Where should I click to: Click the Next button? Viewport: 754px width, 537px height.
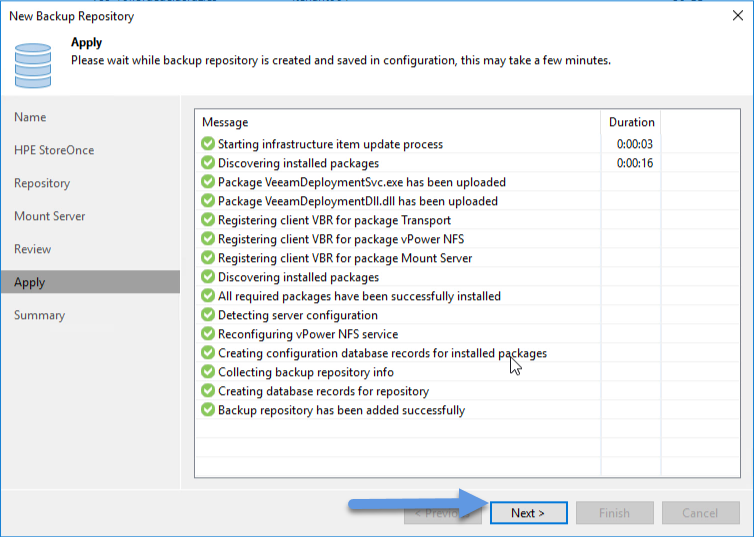(x=528, y=513)
